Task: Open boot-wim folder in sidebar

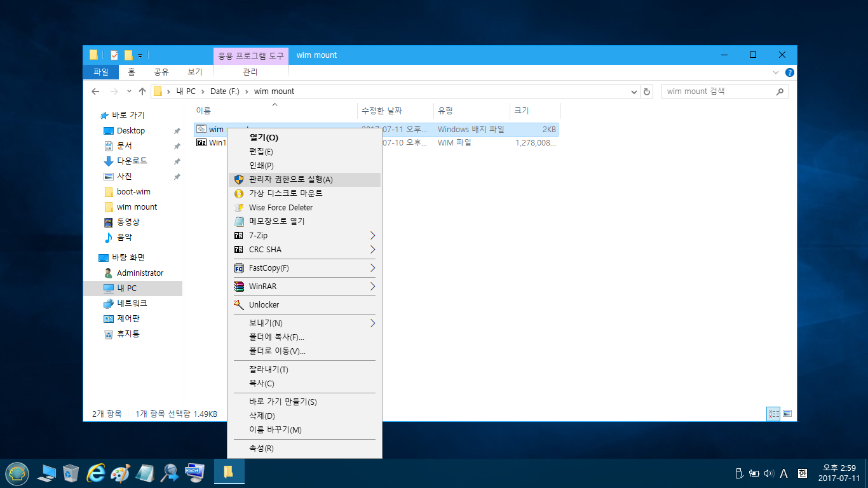Action: pos(133,191)
